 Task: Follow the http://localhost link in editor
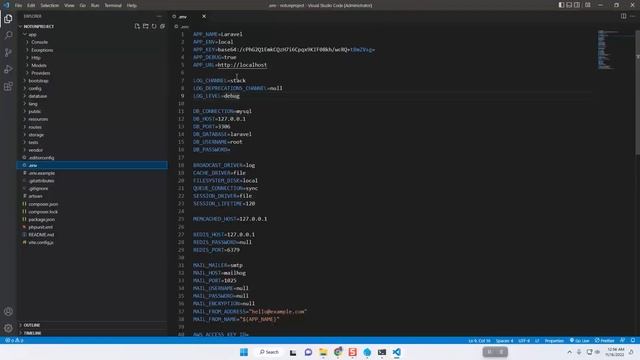point(242,65)
